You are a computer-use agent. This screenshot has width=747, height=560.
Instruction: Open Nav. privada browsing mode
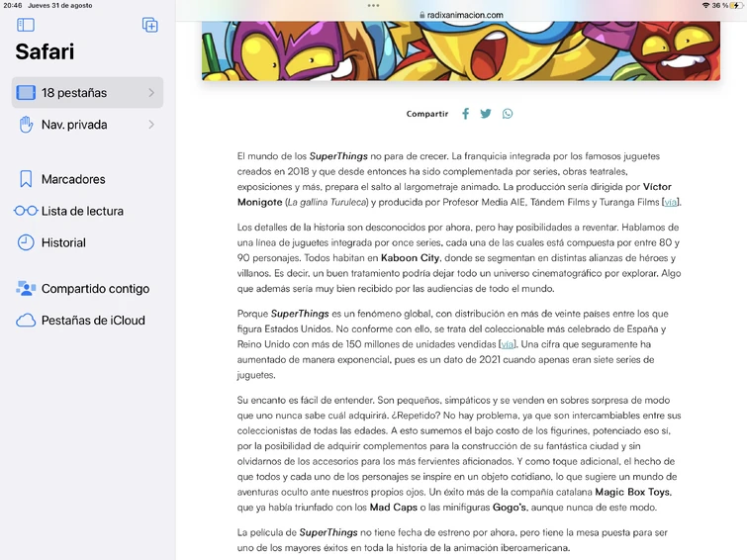coord(87,125)
